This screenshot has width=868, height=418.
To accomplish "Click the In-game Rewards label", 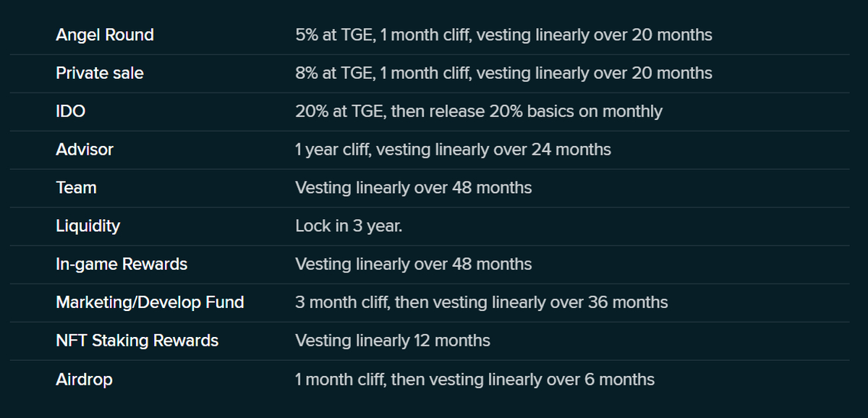I will tap(122, 264).
